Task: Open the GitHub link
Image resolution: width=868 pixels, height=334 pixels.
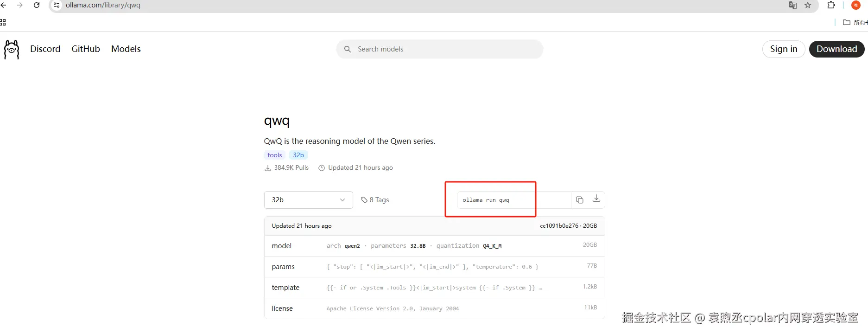Action: [86, 49]
